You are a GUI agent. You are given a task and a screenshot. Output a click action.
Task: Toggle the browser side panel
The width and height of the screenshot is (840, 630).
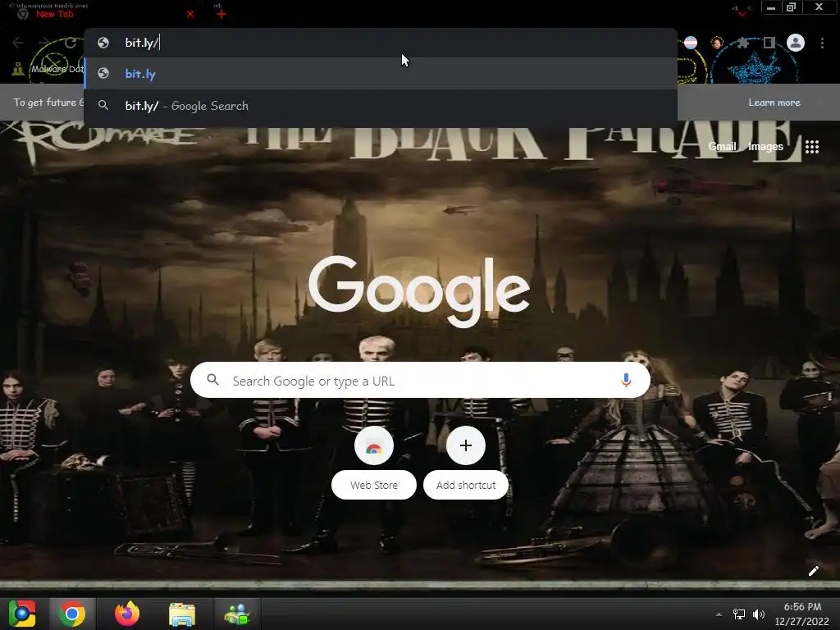click(769, 43)
